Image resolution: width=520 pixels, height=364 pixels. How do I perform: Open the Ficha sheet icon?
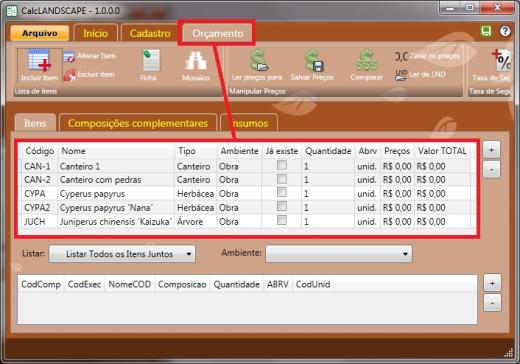coord(151,60)
